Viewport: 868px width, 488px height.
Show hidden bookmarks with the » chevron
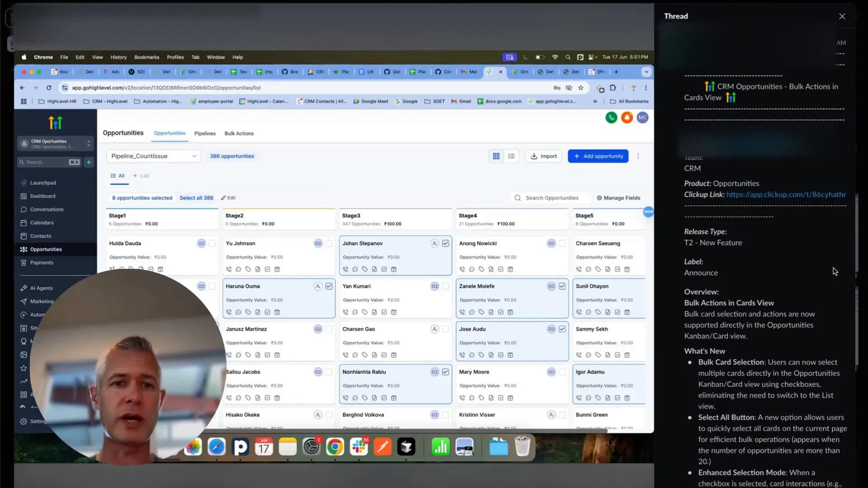595,102
